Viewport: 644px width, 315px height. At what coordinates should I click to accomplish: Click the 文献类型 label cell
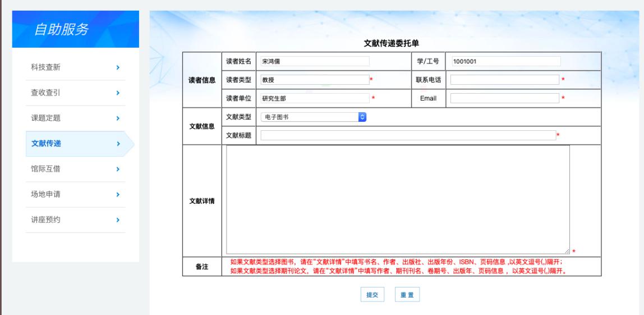(x=238, y=117)
